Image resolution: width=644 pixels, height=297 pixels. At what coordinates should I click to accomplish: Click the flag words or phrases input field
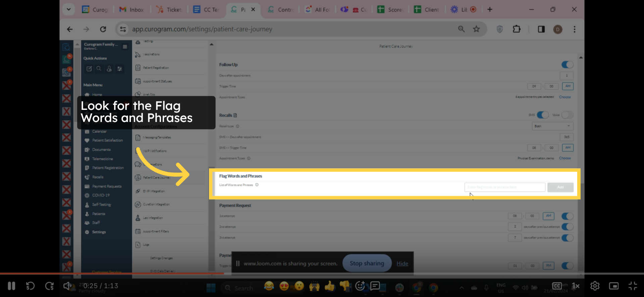(505, 187)
